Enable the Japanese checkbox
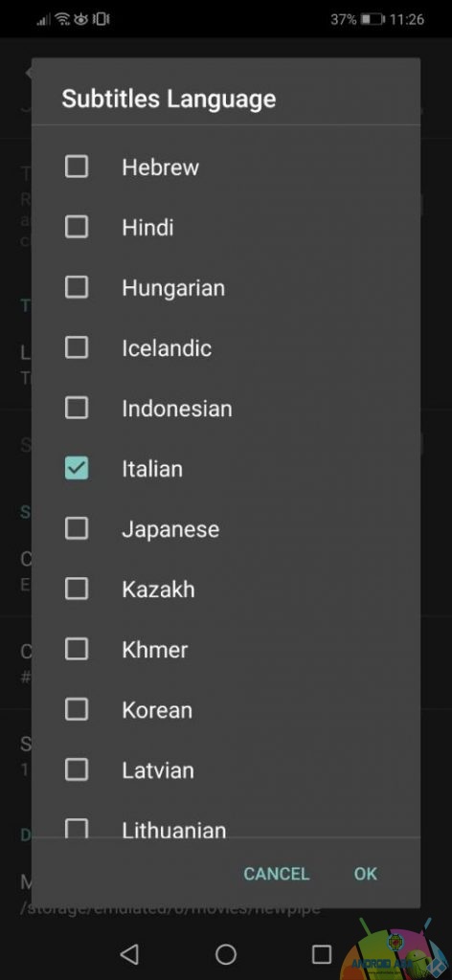This screenshot has width=452, height=980. click(77, 528)
